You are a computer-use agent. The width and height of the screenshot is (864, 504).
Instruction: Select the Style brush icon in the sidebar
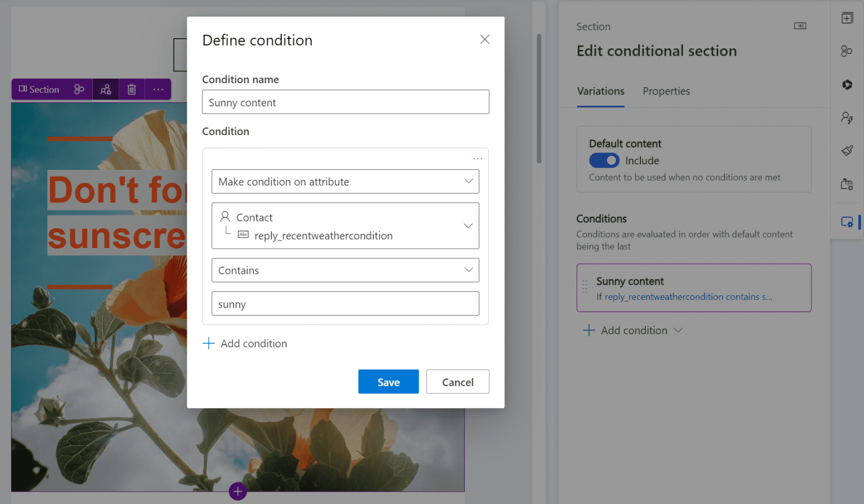click(x=847, y=150)
